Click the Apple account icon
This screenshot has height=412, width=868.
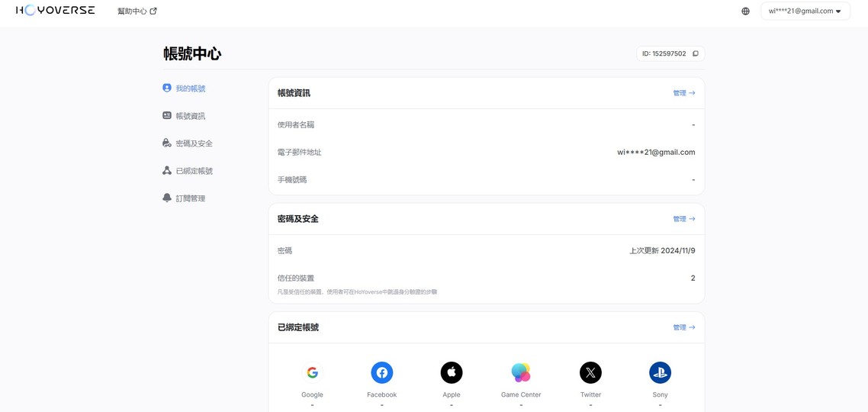[x=451, y=372]
